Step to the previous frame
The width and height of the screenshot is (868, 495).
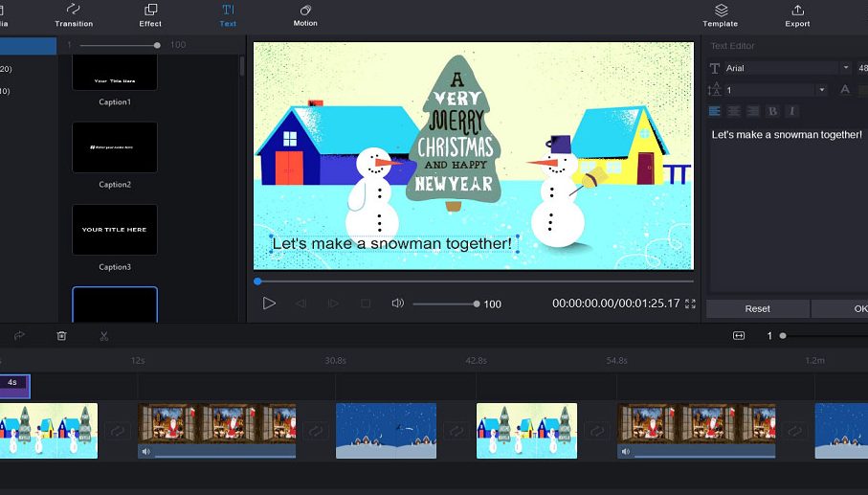tap(300, 304)
